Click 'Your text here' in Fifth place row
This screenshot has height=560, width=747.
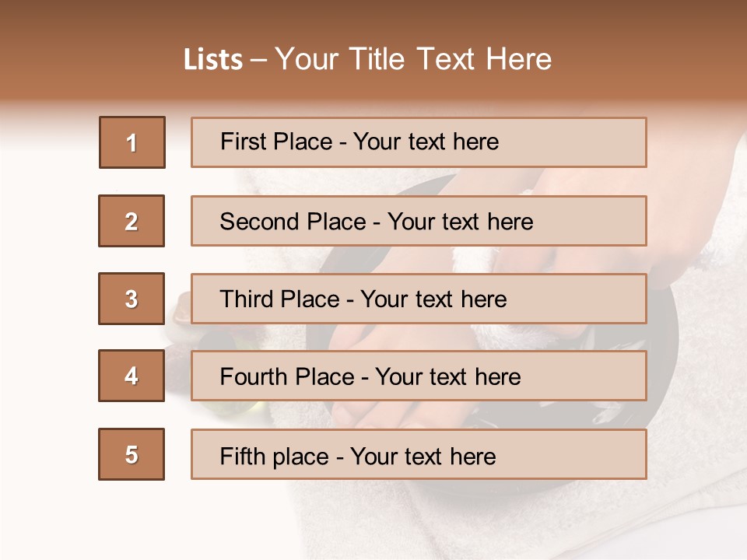tap(423, 457)
